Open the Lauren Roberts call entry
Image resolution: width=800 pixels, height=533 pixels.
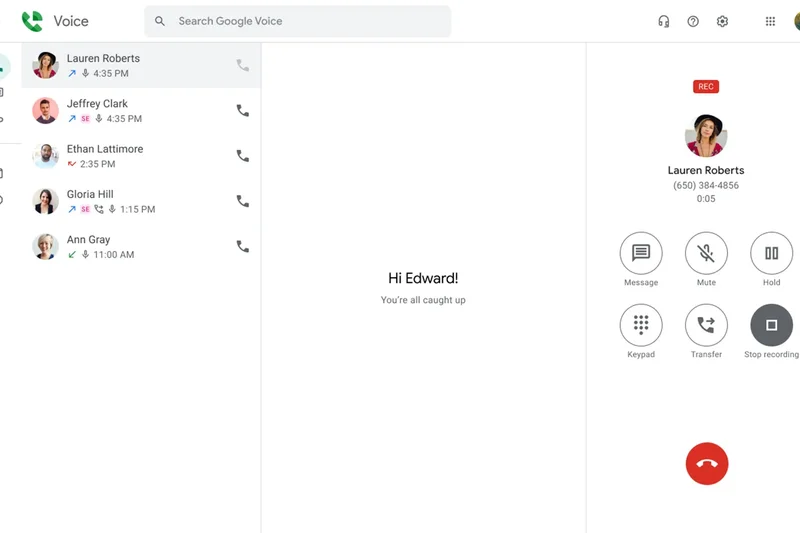click(141, 65)
